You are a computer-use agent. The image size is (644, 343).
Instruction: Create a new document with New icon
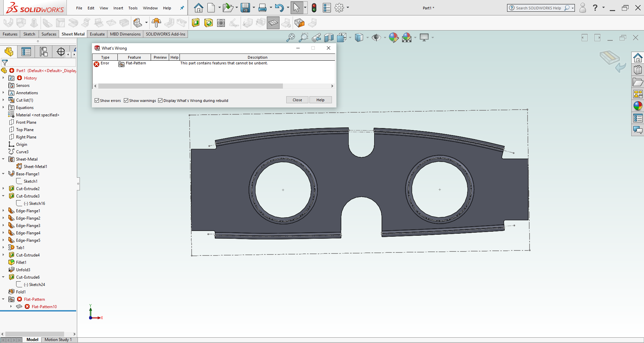[211, 8]
